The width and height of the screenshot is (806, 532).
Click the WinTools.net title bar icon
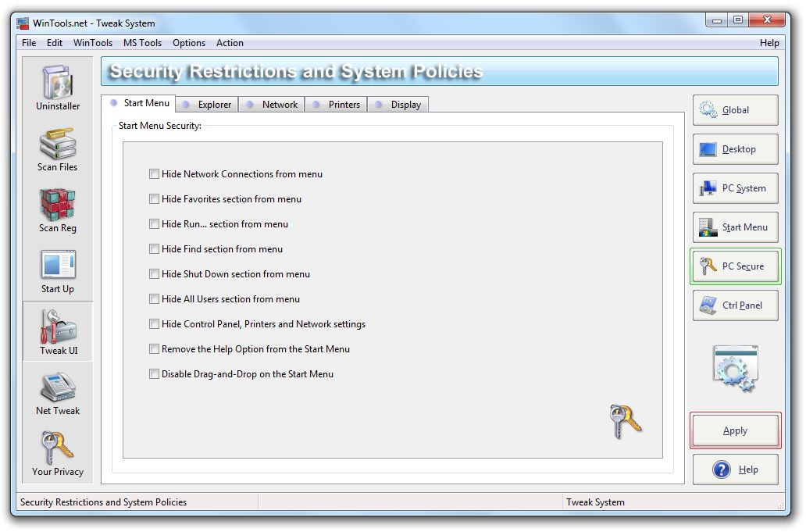click(22, 23)
